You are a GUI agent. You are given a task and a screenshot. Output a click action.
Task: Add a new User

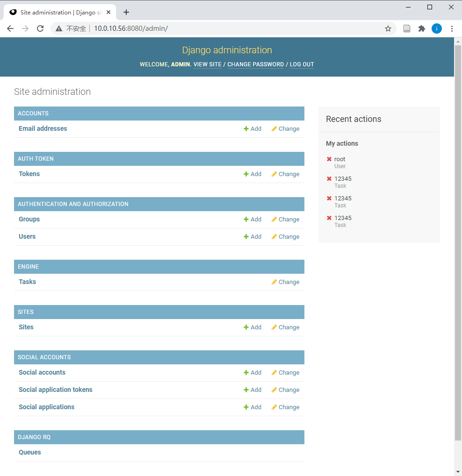253,236
